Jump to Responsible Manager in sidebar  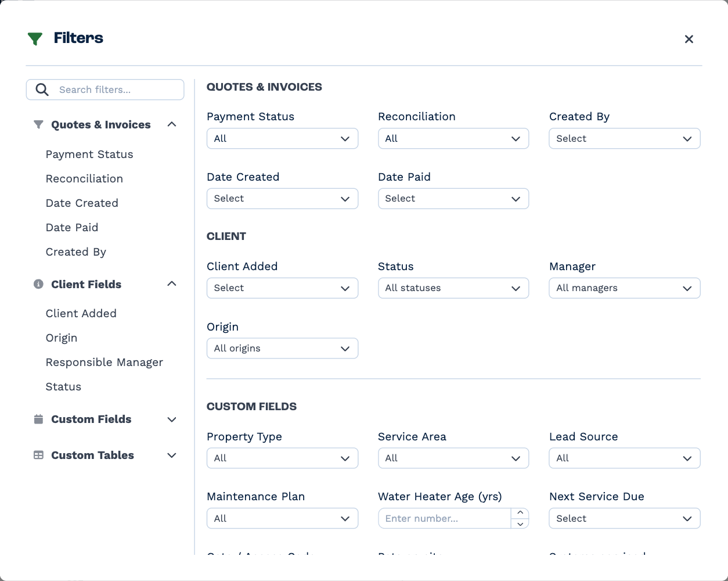pos(104,363)
